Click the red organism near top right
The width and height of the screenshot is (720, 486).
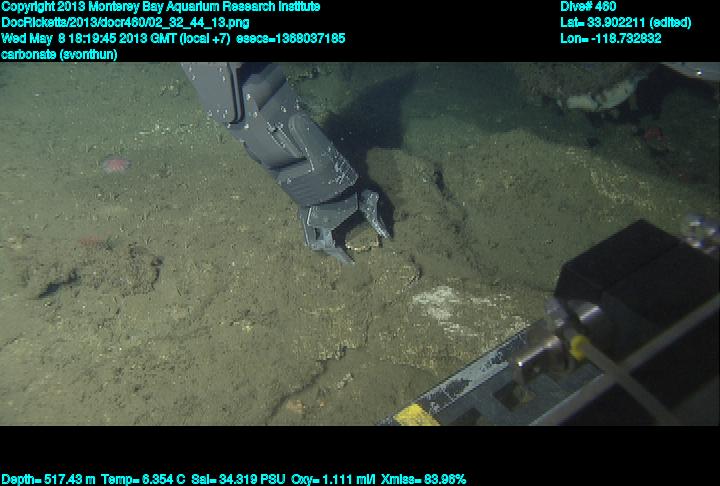(653, 132)
